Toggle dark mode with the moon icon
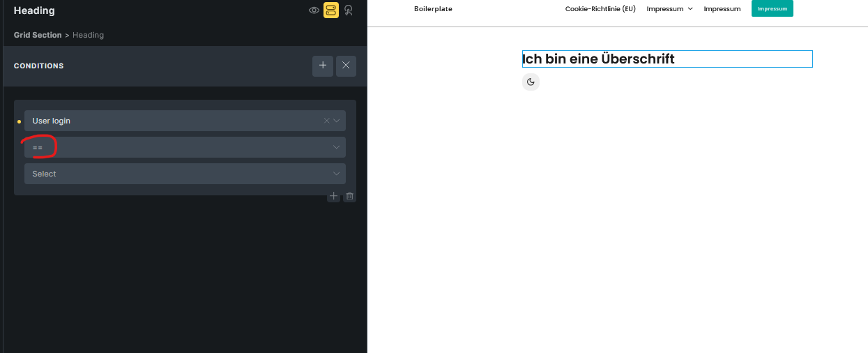 point(531,82)
